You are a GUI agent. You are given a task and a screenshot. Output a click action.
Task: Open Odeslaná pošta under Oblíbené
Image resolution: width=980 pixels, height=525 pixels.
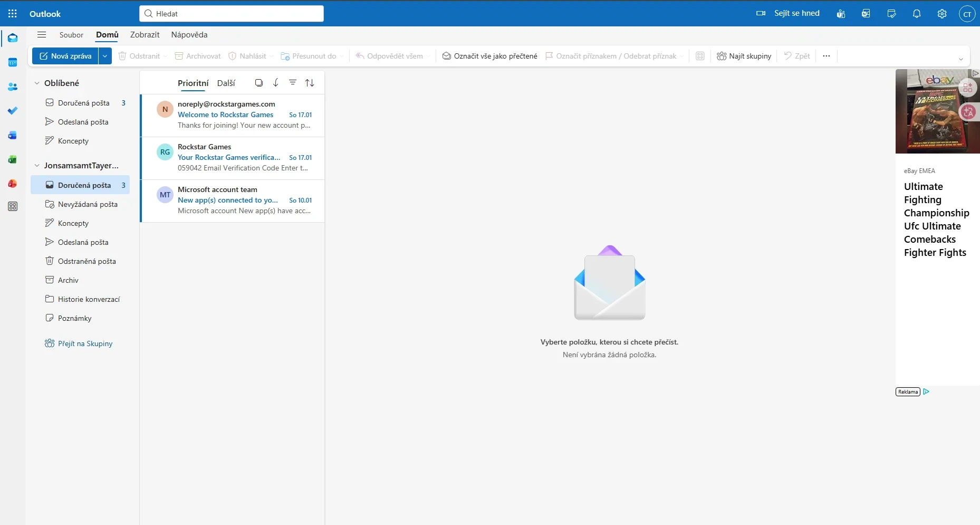point(80,122)
